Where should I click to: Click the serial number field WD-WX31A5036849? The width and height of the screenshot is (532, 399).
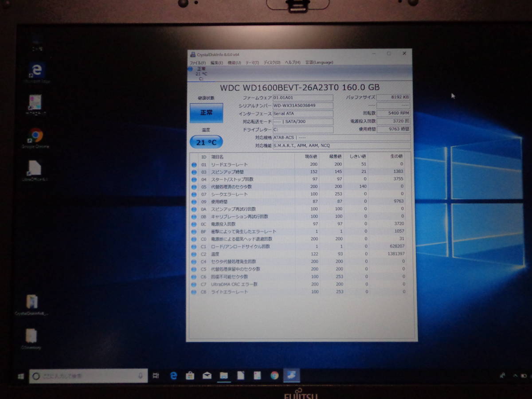303,106
